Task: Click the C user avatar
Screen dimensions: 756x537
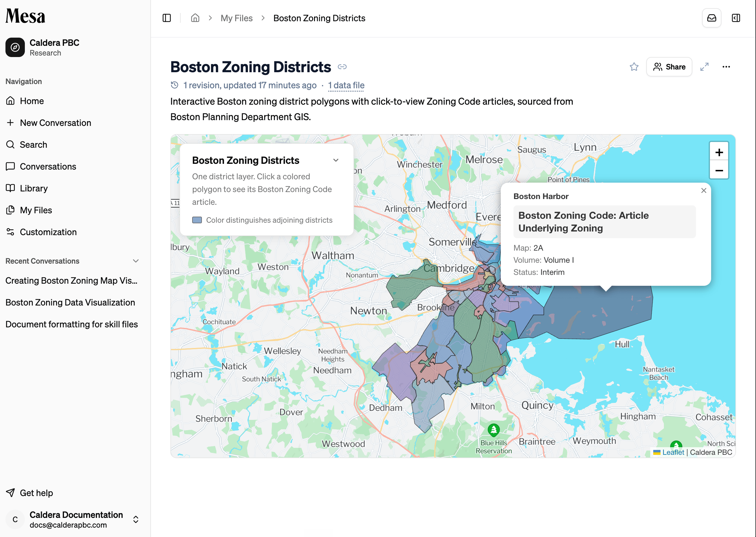Action: click(15, 519)
